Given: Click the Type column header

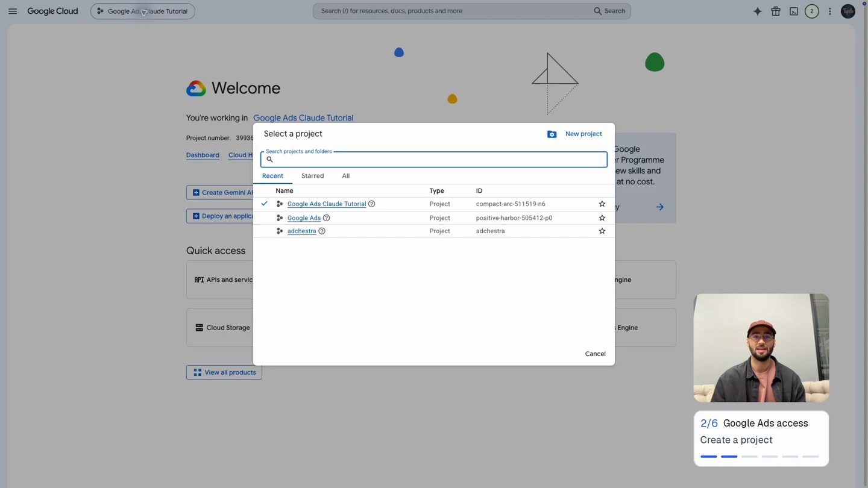Looking at the screenshot, I should point(436,190).
